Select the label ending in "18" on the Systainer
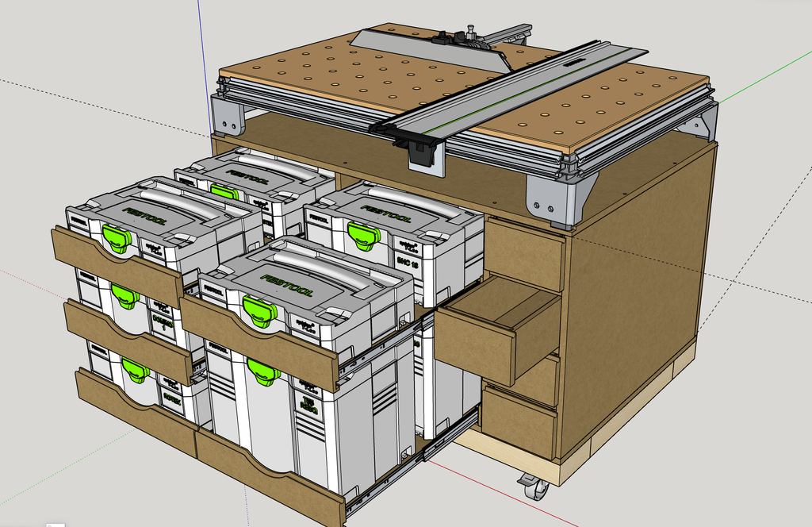 [408, 262]
